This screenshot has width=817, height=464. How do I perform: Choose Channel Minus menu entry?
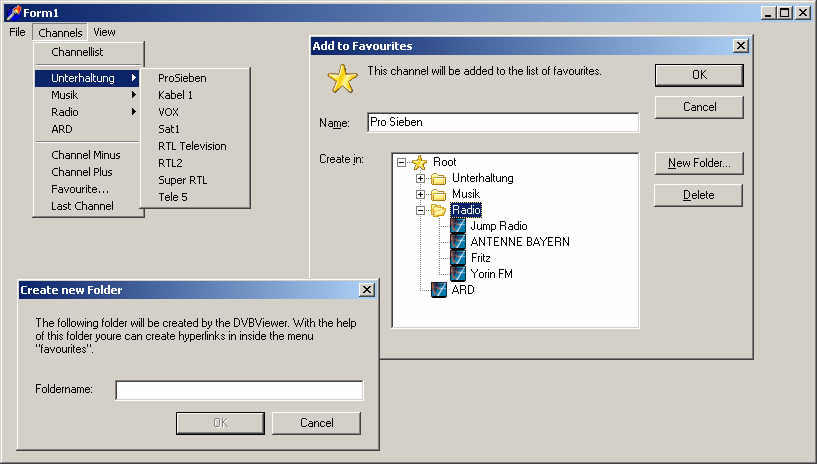click(88, 155)
